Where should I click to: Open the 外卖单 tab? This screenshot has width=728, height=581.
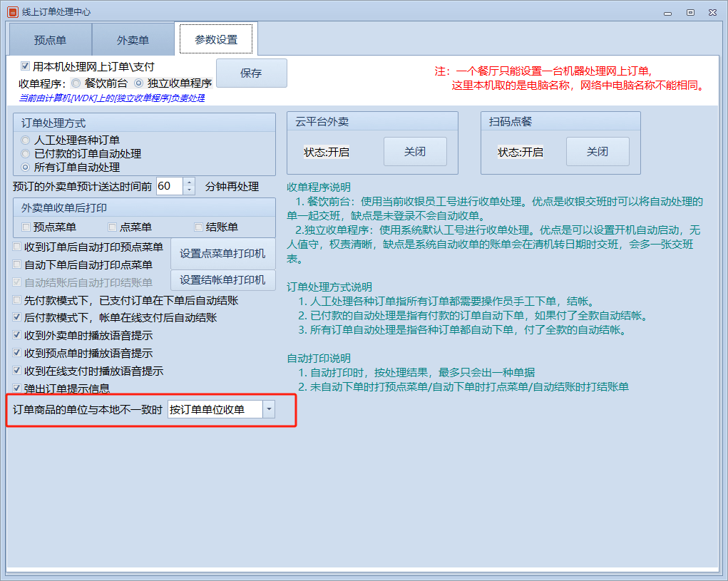tap(133, 40)
